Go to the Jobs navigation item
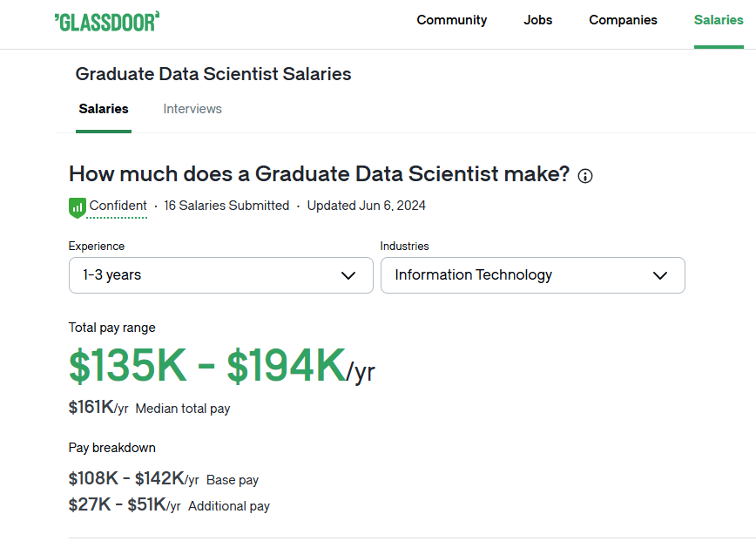The width and height of the screenshot is (756, 541). click(538, 20)
